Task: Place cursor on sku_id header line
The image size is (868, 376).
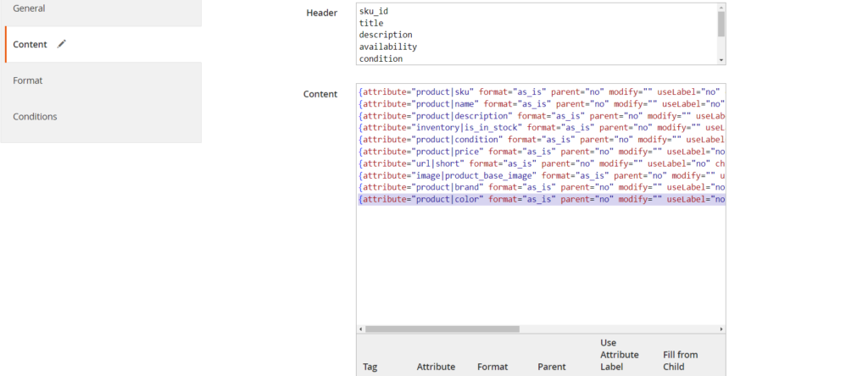Action: [375, 11]
